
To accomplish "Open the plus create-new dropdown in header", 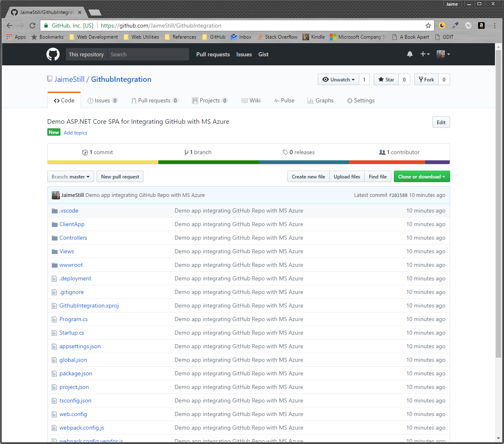I will pos(425,54).
